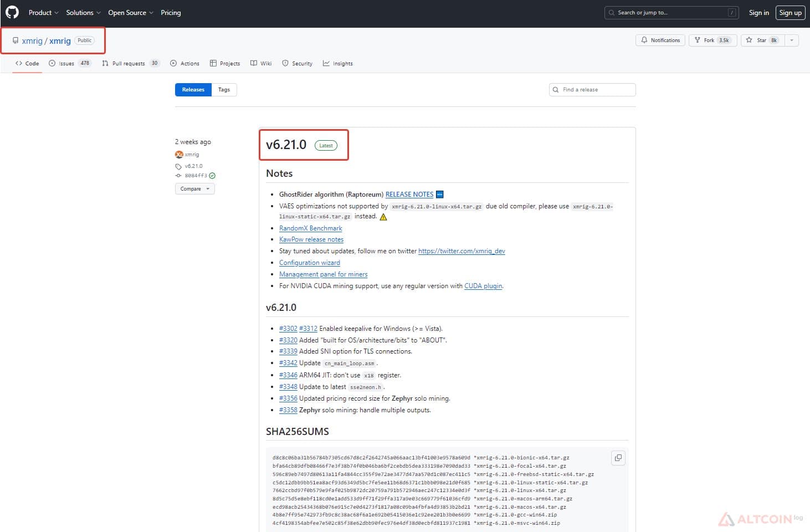This screenshot has height=532, width=810.
Task: Open the Security tab
Action: coord(298,64)
